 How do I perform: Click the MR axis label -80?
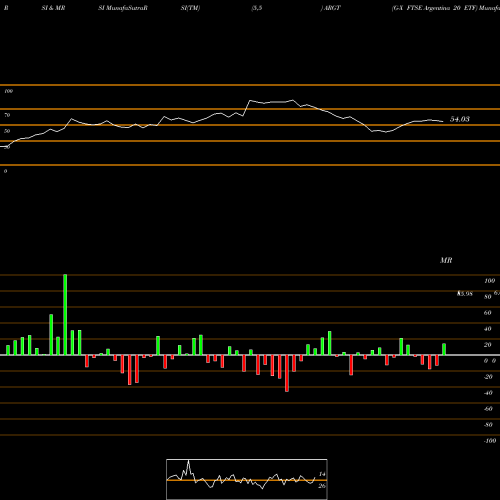pos(488,425)
